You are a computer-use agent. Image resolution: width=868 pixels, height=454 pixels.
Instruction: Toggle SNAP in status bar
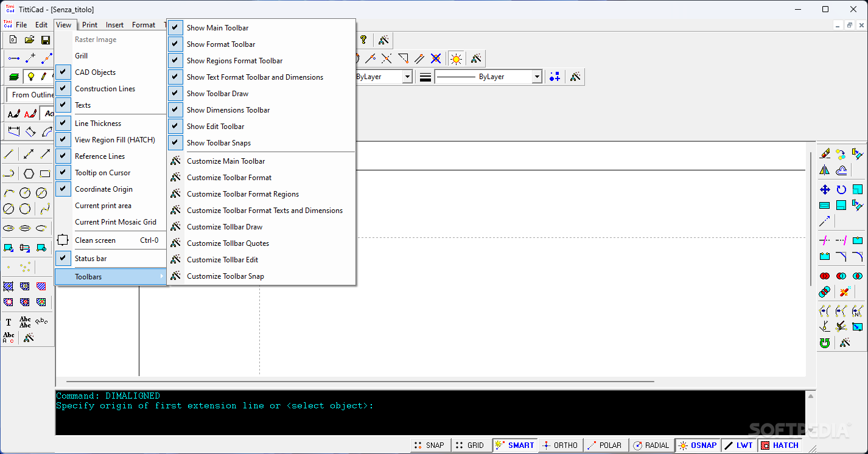click(x=429, y=445)
